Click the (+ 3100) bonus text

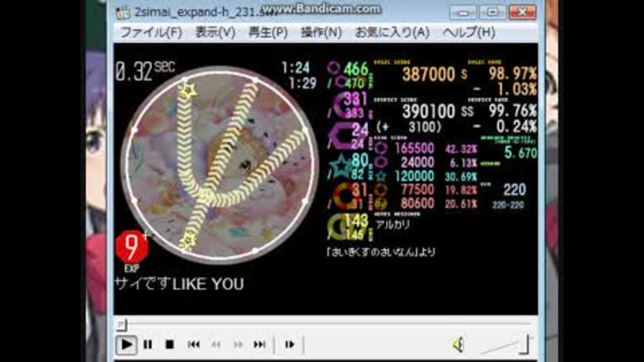tap(409, 127)
